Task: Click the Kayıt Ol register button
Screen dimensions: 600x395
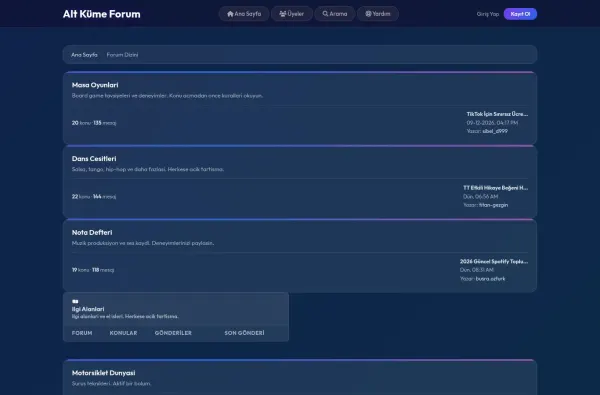Action: (x=520, y=14)
